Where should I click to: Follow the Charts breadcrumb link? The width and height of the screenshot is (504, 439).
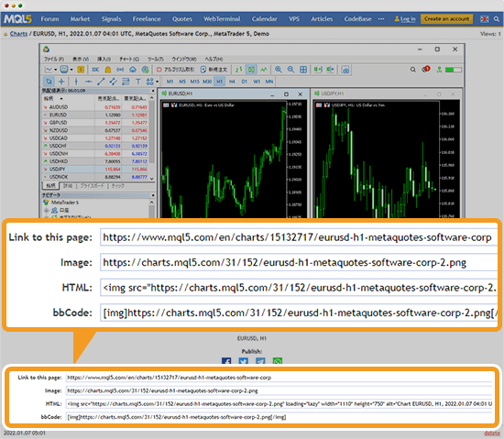(x=18, y=34)
